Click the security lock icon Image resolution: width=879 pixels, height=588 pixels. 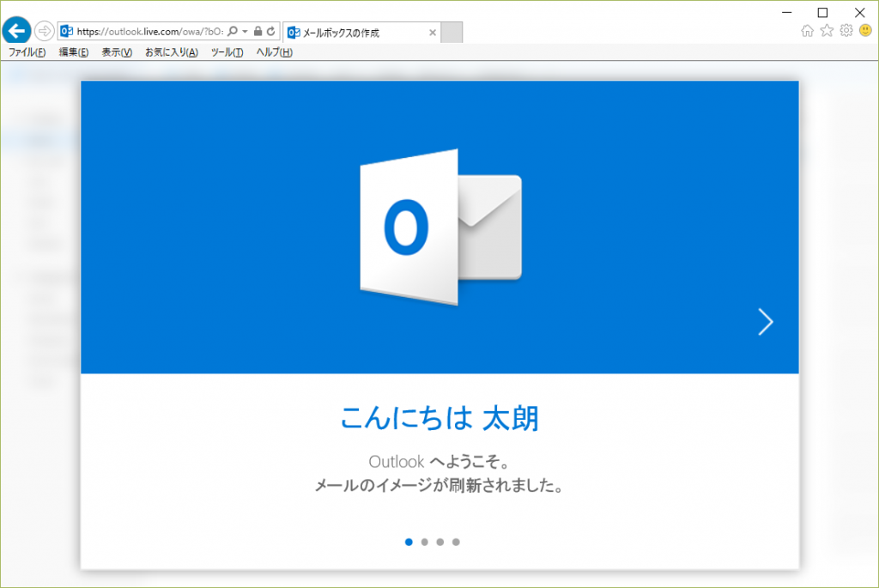click(x=258, y=31)
